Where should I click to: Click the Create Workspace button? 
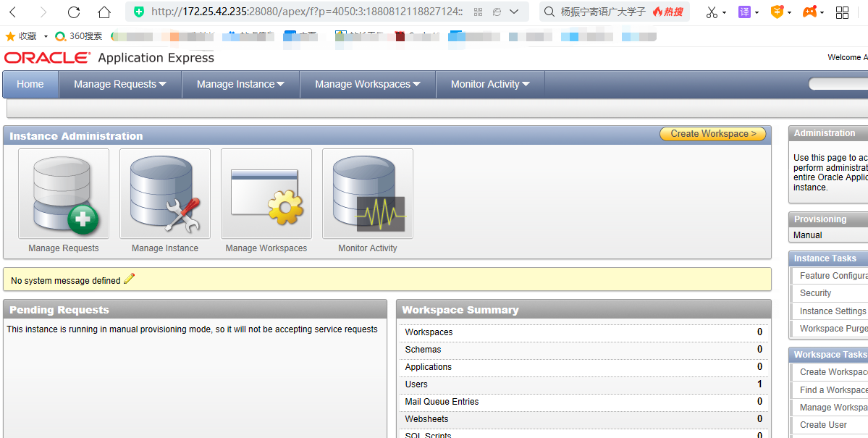(x=712, y=133)
